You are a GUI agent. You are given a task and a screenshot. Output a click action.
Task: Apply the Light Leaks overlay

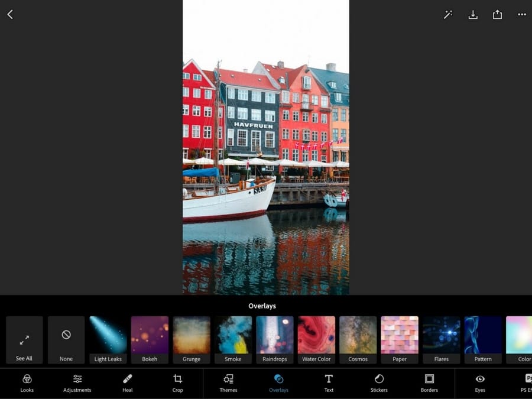[108, 339]
